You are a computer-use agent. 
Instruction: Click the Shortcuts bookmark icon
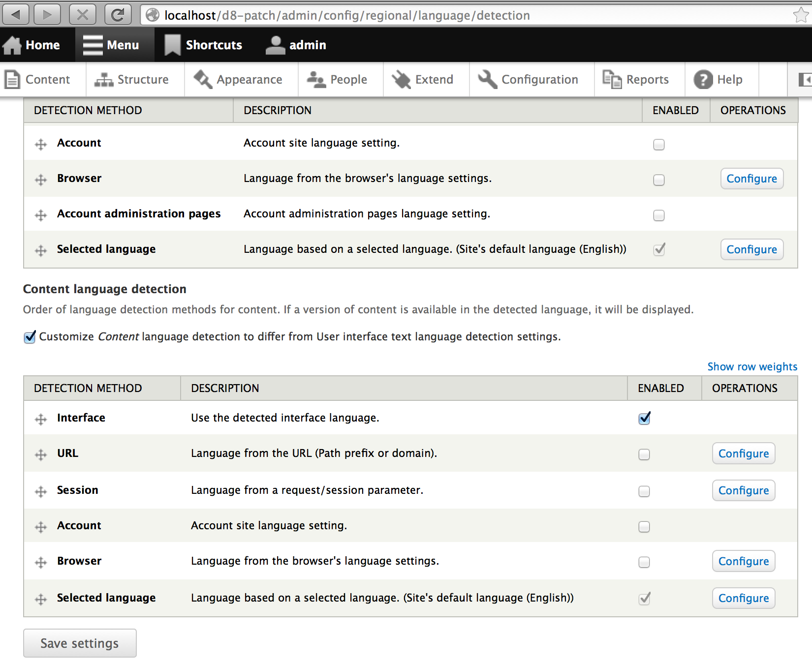172,44
